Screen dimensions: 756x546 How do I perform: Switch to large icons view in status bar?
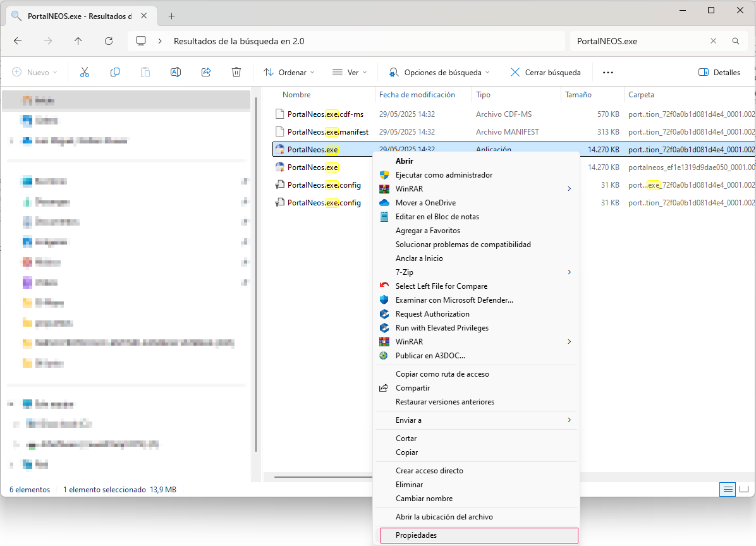pyautogui.click(x=744, y=490)
